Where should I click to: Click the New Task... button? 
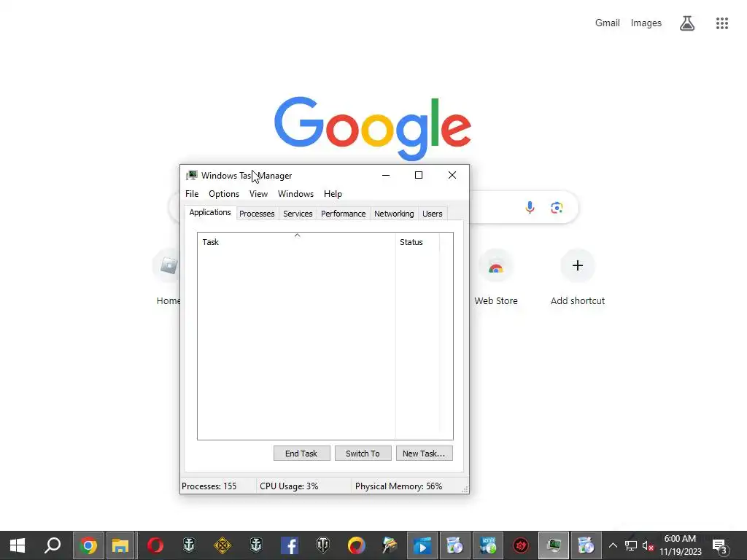point(424,454)
